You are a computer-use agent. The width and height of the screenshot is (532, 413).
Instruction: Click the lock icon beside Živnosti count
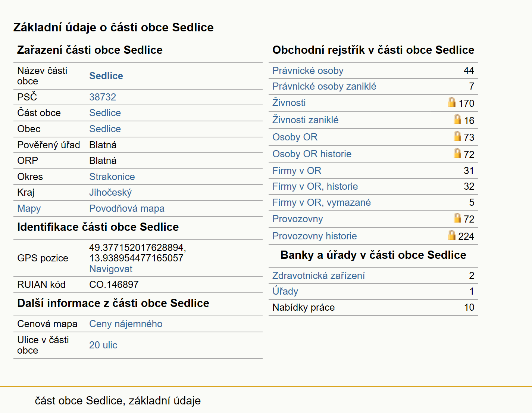coord(452,102)
